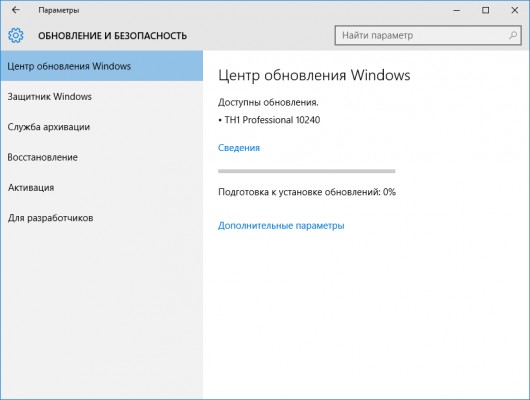Go back using the arrow icon

click(16, 10)
